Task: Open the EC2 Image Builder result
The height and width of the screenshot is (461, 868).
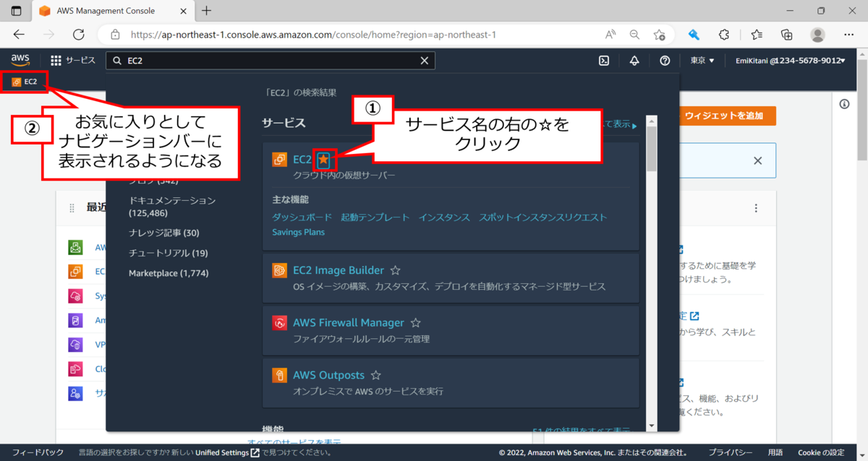Action: point(339,270)
